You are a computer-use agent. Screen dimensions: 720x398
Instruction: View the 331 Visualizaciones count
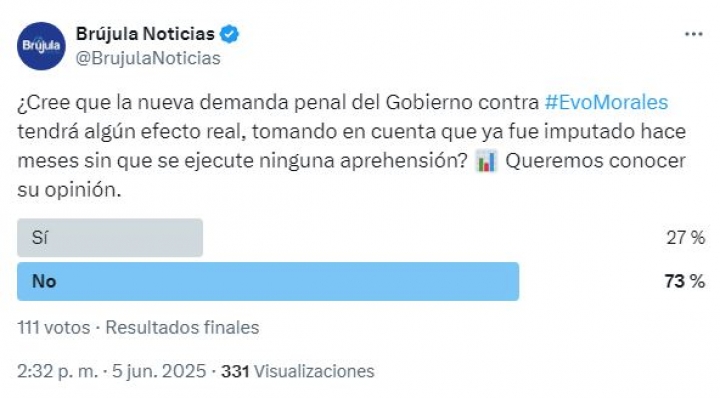[298, 371]
